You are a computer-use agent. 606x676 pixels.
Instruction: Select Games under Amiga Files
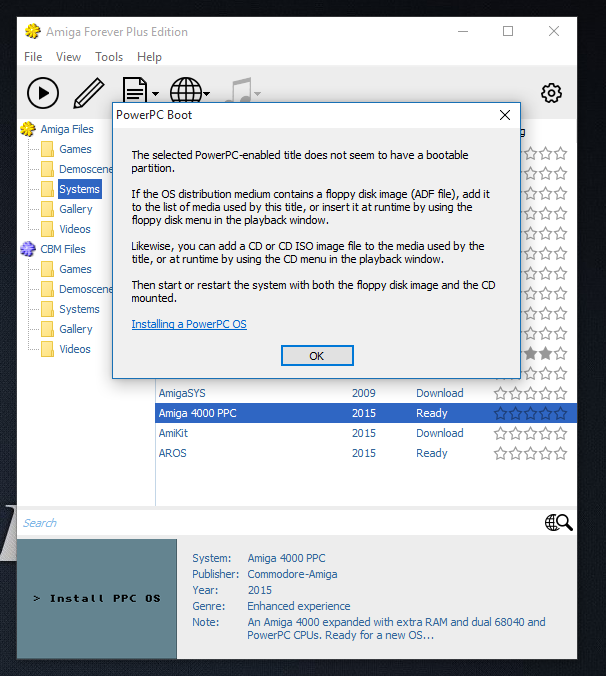coord(75,149)
